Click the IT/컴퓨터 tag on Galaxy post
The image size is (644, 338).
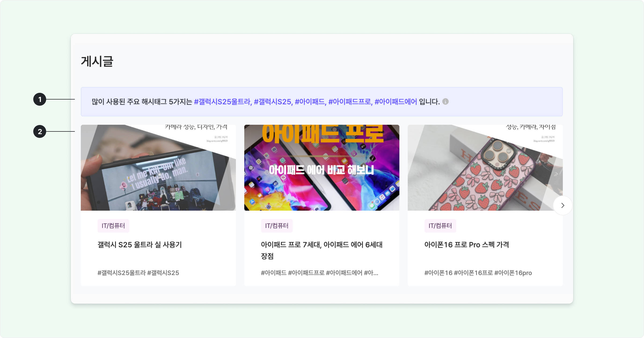[113, 226]
